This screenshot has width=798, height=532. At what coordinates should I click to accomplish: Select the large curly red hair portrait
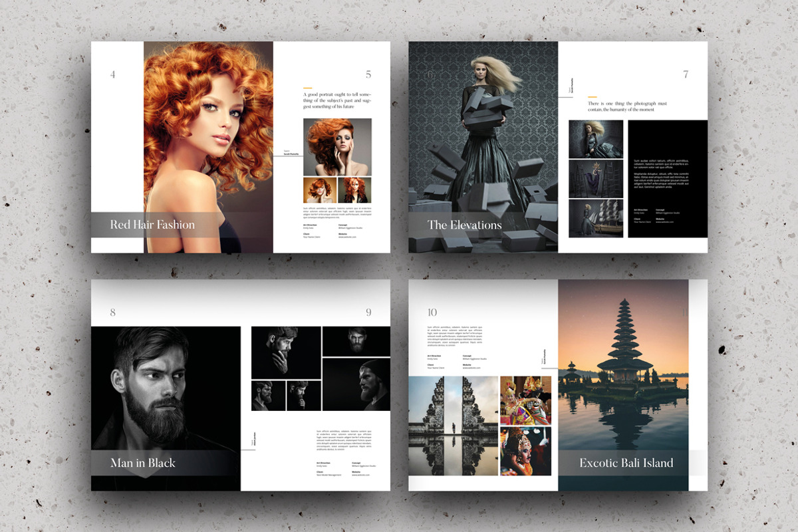[x=208, y=147]
